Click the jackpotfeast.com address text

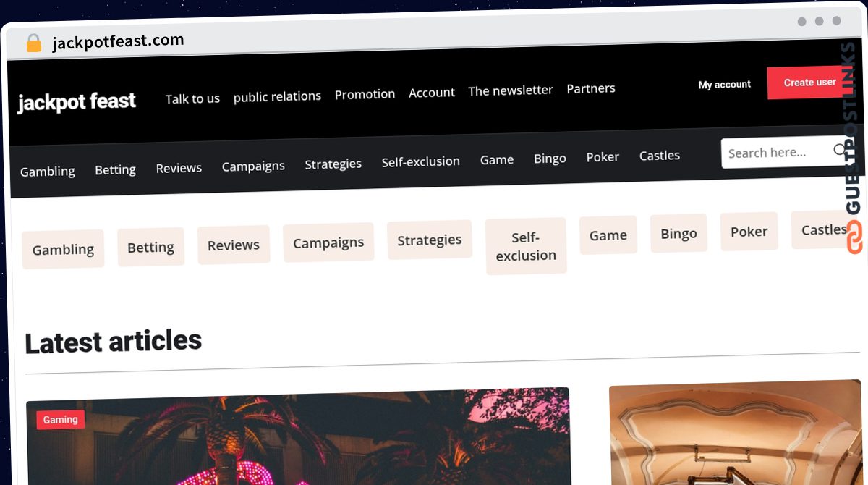119,42
